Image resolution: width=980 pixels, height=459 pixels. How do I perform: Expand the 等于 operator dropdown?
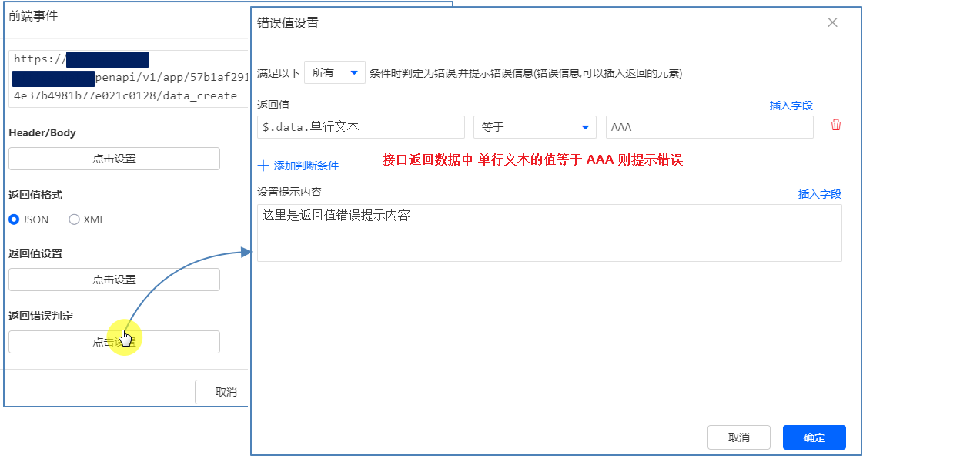(x=584, y=127)
